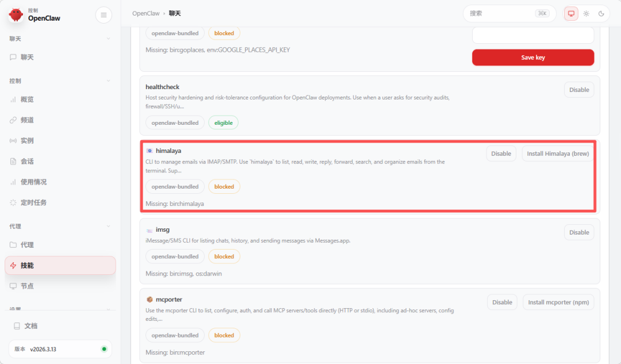The width and height of the screenshot is (621, 364).
Task: Open the 会话 sessions page
Action: click(60, 161)
